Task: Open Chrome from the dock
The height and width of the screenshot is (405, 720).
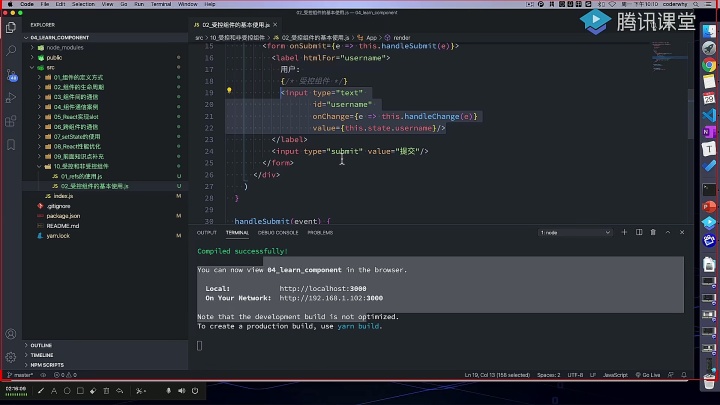Action: click(709, 65)
